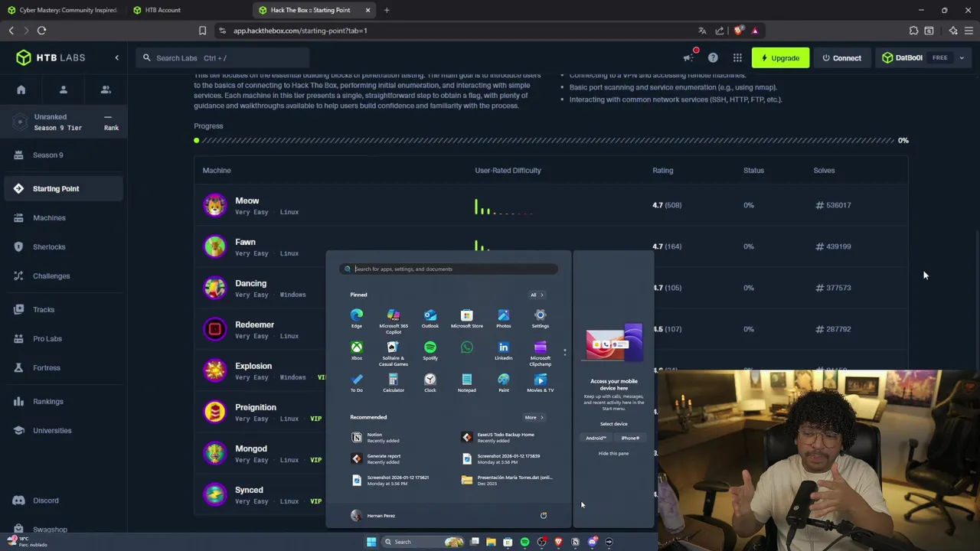Select iPhone device button
The image size is (980, 551).
[630, 439]
